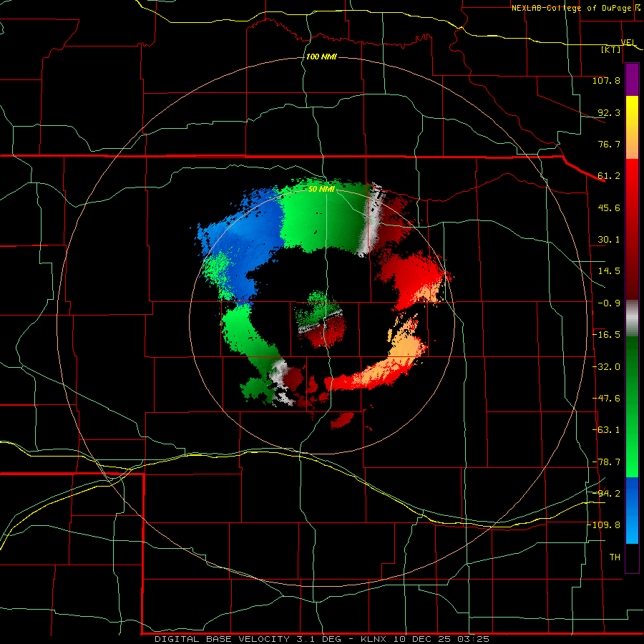
Task: Click the 76.7 scale value
Action: (x=609, y=144)
